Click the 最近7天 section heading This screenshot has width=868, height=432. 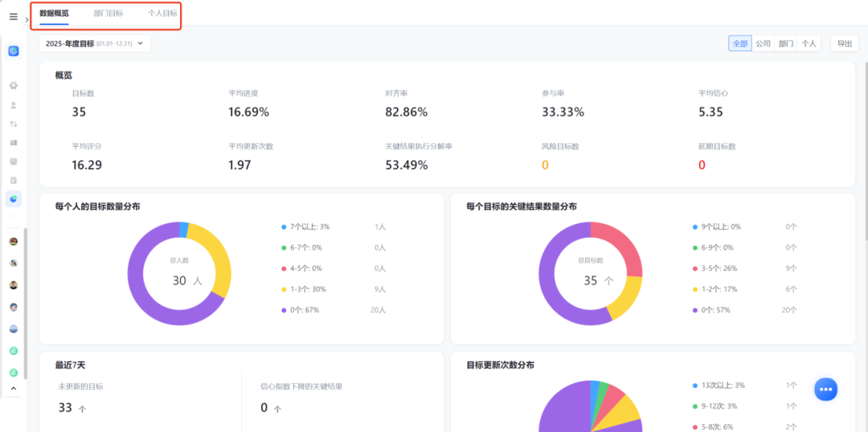[70, 365]
